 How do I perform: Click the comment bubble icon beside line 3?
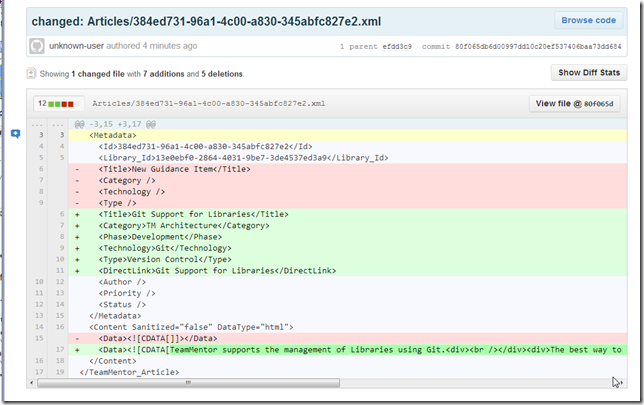[x=16, y=133]
